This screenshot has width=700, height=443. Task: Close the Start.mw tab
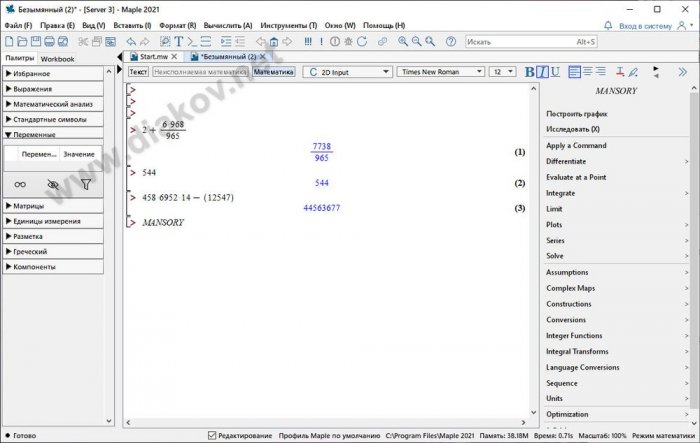click(x=174, y=56)
